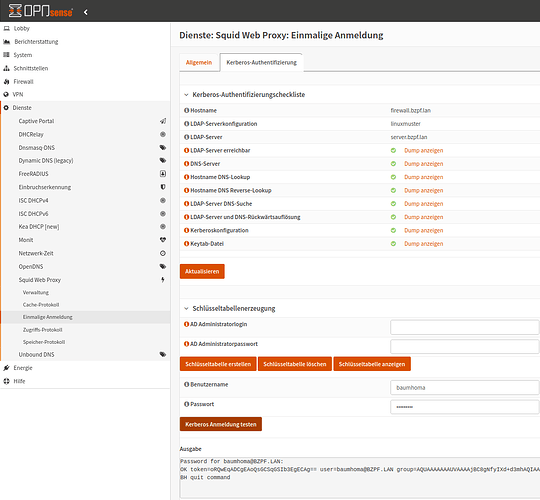Show dump for DNS-Server
540x500 pixels.
(x=423, y=164)
